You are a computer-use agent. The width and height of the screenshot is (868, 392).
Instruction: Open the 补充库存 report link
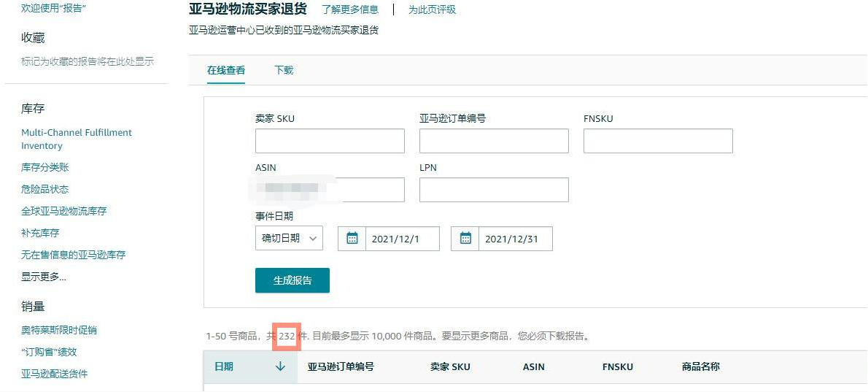[x=40, y=233]
